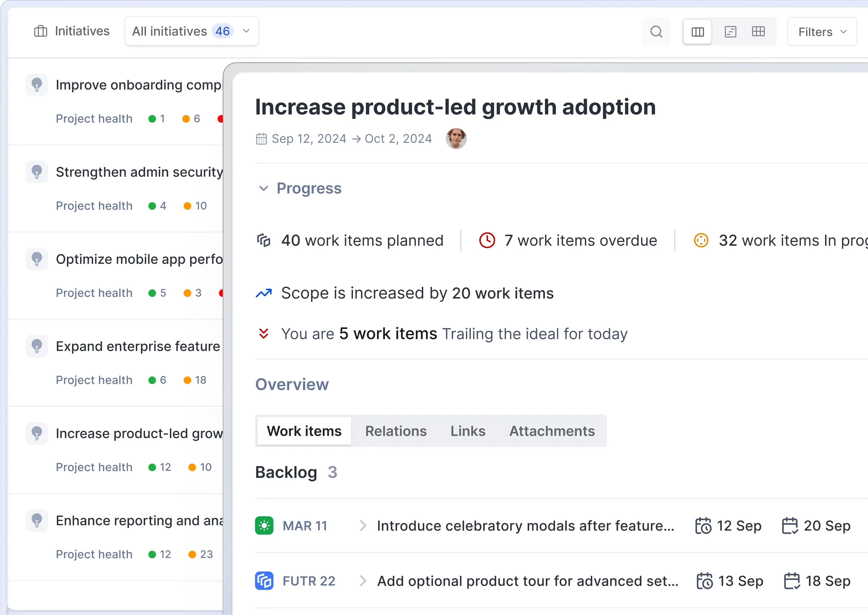Viewport: 868px width, 615px height.
Task: Select the document layout view icon
Action: coord(730,32)
